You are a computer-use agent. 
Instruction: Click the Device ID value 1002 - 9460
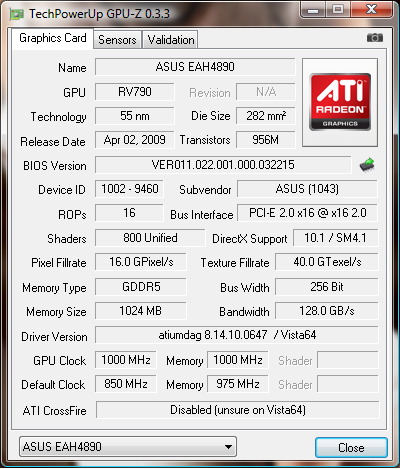point(129,189)
